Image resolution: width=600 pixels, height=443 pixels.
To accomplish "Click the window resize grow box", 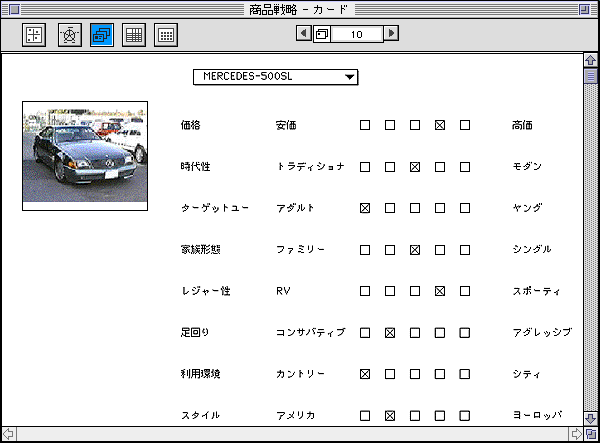I will (591, 434).
